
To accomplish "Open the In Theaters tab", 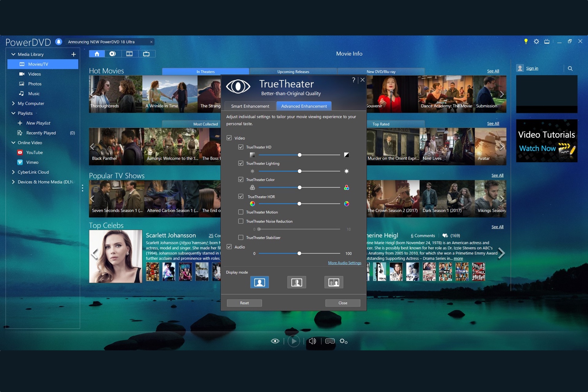I will (x=205, y=71).
